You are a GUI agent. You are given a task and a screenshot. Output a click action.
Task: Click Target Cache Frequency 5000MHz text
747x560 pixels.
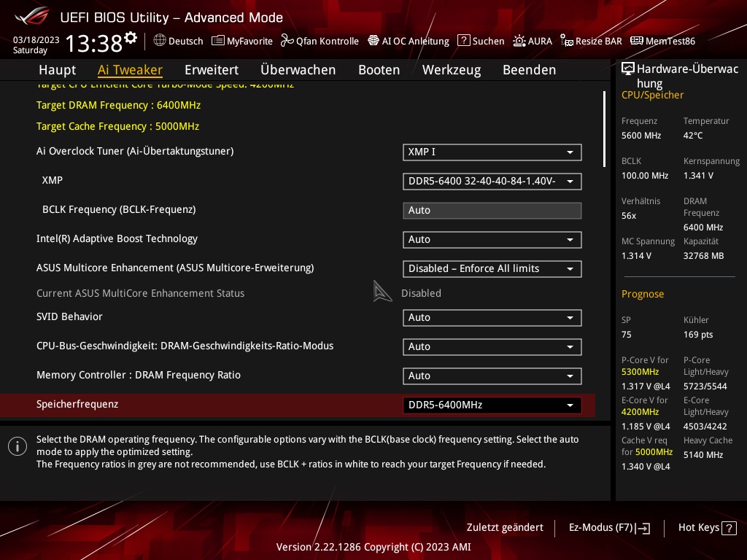click(117, 127)
